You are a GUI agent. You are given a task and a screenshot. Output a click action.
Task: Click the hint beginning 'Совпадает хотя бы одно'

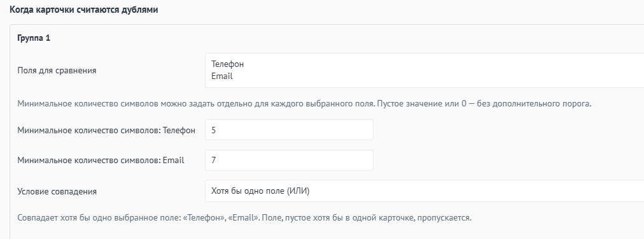click(x=244, y=217)
